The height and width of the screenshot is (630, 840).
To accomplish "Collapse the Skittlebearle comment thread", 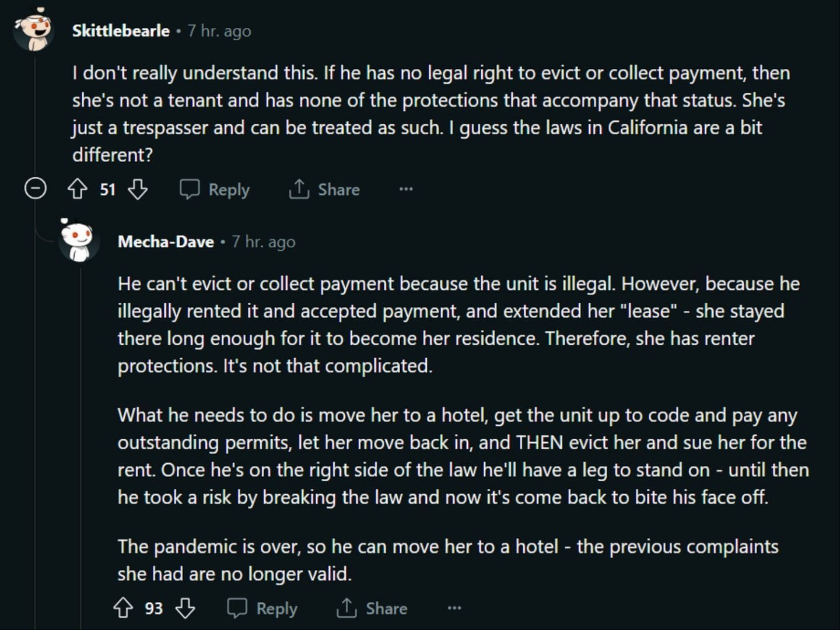I will point(35,188).
